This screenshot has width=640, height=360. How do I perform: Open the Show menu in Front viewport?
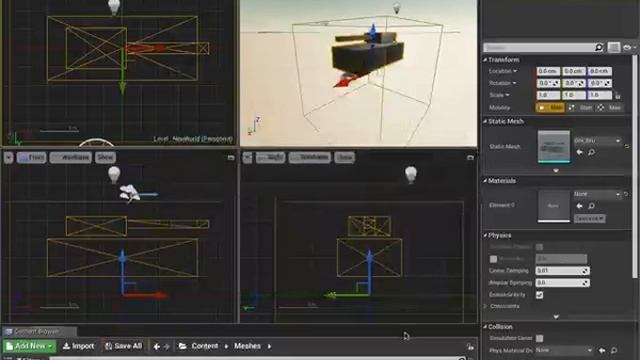(x=105, y=158)
